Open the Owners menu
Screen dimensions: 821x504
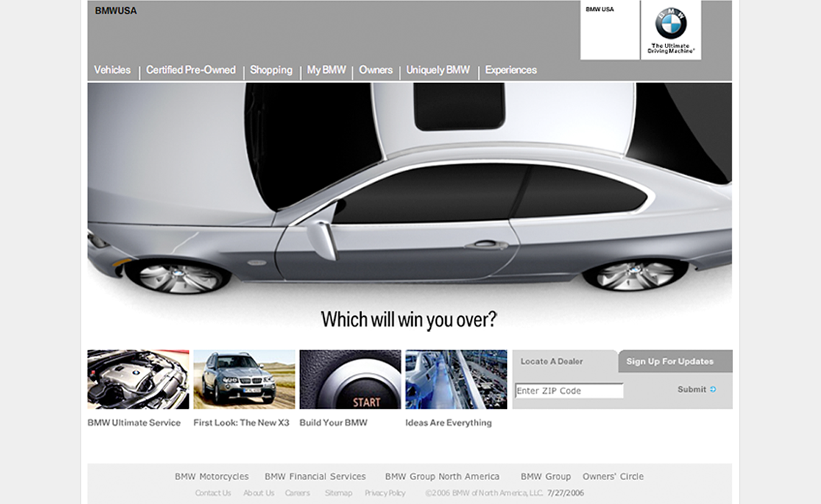pos(375,70)
